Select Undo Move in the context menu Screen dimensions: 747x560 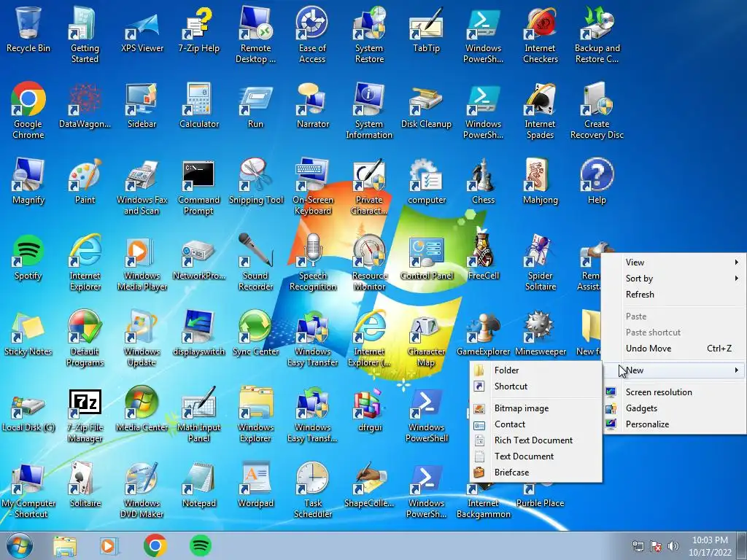coord(673,349)
